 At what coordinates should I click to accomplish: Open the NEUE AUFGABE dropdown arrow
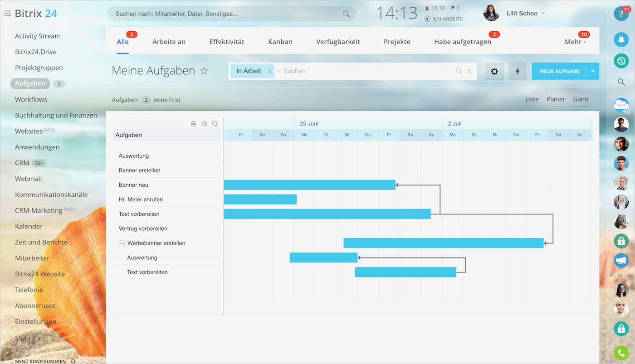click(x=593, y=71)
